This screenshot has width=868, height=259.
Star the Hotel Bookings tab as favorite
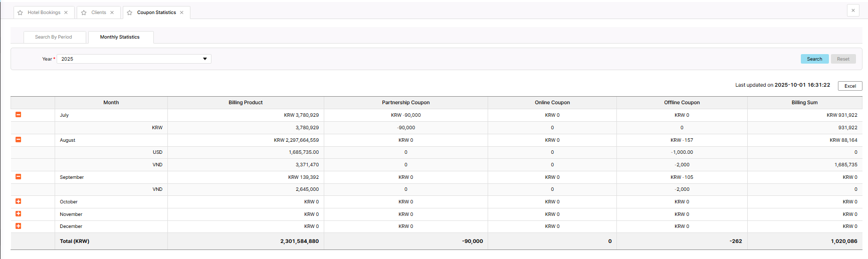point(20,13)
